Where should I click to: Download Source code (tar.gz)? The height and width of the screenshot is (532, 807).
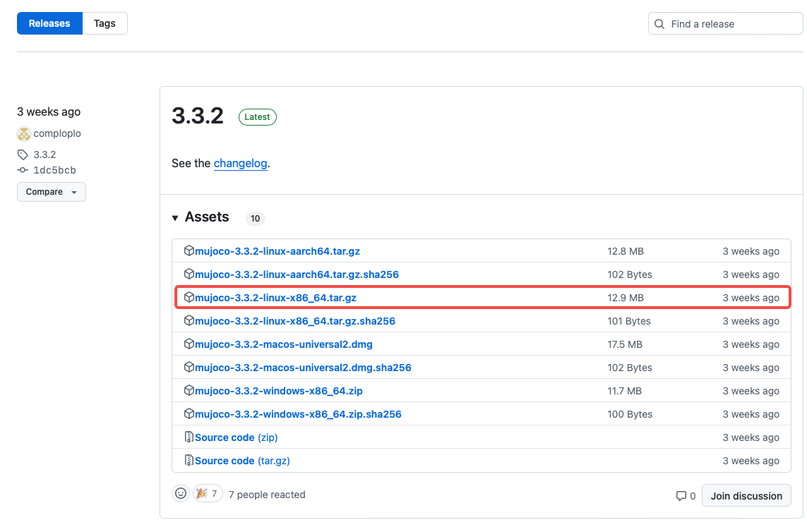242,461
